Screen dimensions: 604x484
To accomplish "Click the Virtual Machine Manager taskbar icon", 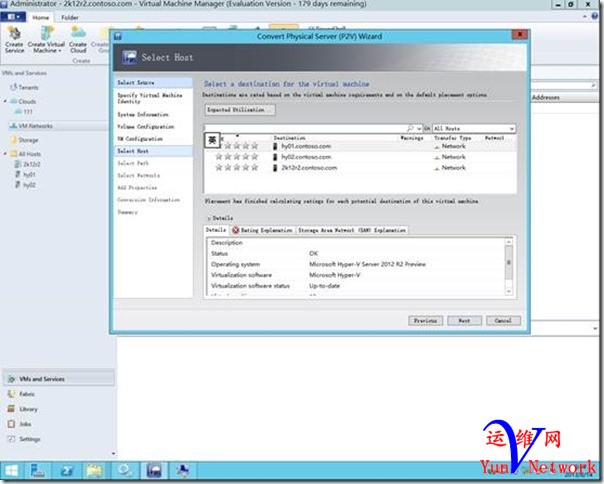I will click(154, 471).
